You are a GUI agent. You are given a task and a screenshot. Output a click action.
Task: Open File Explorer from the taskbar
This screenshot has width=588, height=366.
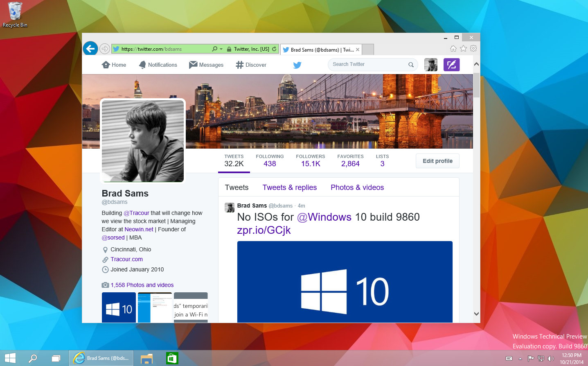[146, 358]
